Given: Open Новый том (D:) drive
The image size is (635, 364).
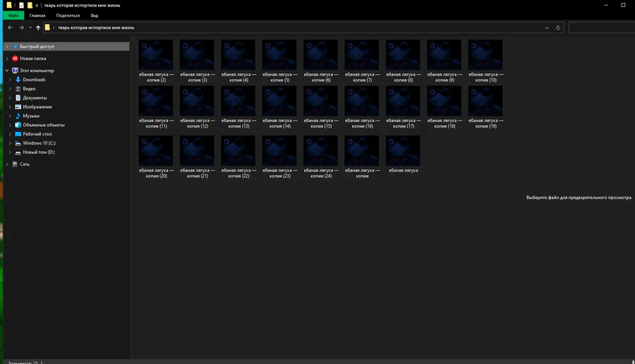Looking at the screenshot, I should [39, 152].
